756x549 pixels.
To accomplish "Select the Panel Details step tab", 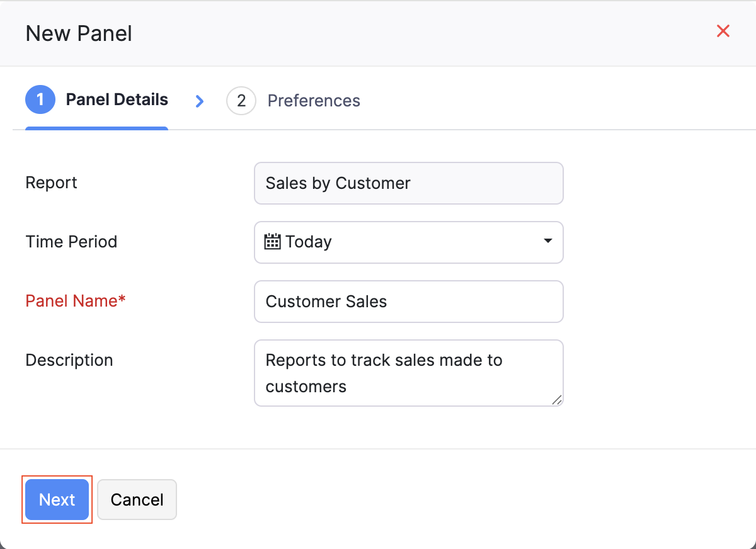I will click(x=117, y=100).
